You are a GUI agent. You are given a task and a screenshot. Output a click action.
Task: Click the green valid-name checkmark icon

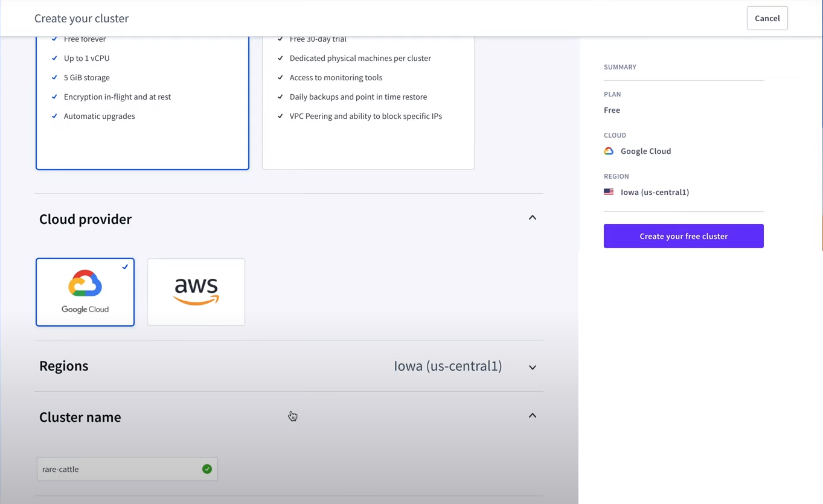[207, 469]
